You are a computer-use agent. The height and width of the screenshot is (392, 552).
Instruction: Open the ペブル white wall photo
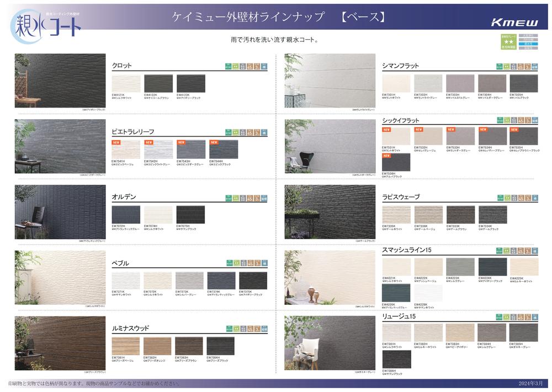click(60, 277)
